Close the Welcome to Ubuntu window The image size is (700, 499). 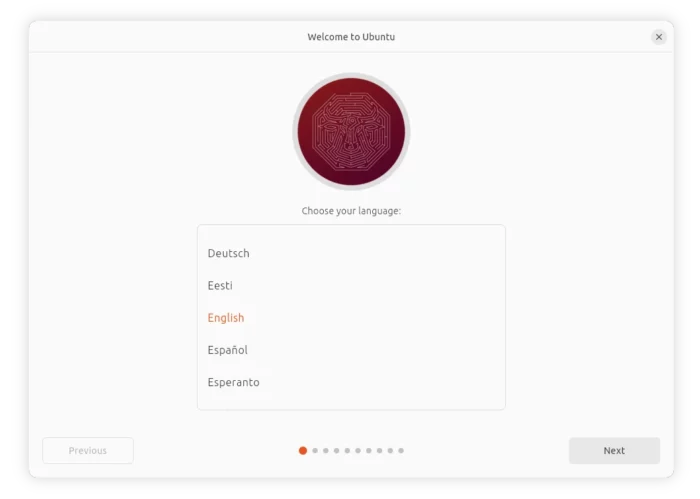click(658, 37)
